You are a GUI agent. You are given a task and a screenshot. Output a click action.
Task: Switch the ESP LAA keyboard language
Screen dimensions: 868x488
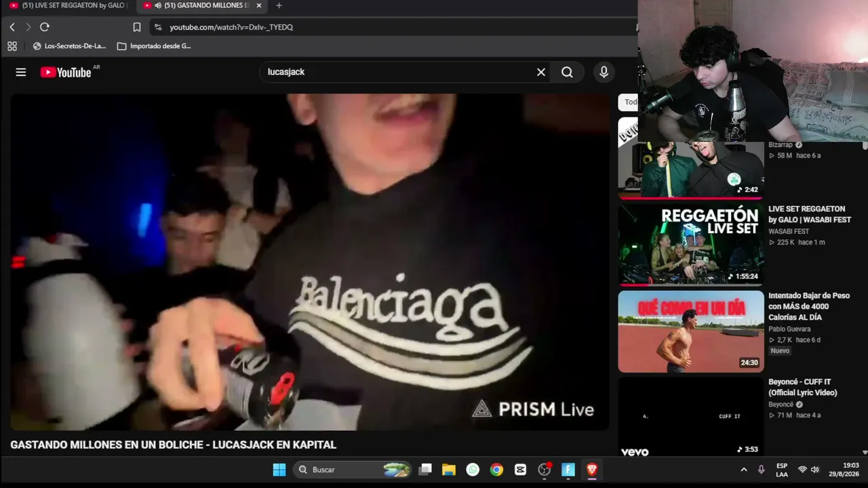[x=782, y=470]
